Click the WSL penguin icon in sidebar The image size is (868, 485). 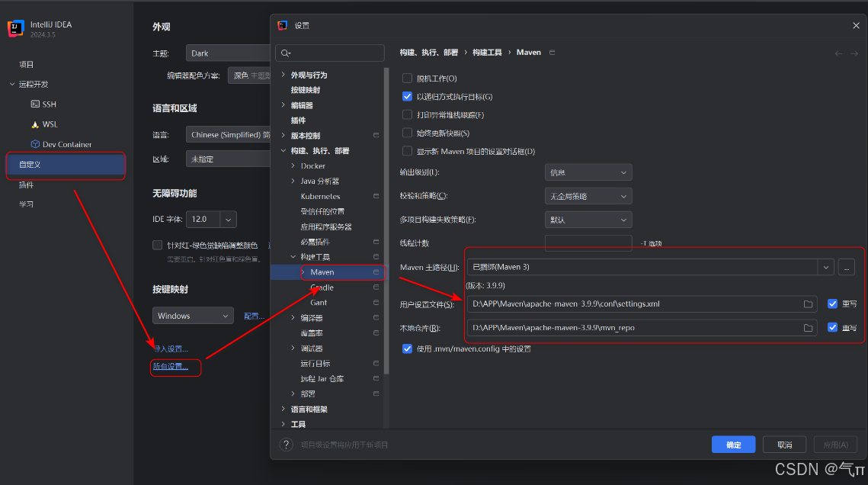click(x=35, y=124)
